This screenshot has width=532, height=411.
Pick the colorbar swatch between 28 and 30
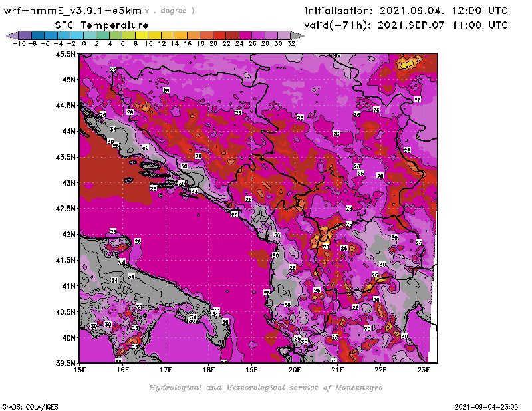tap(271, 35)
